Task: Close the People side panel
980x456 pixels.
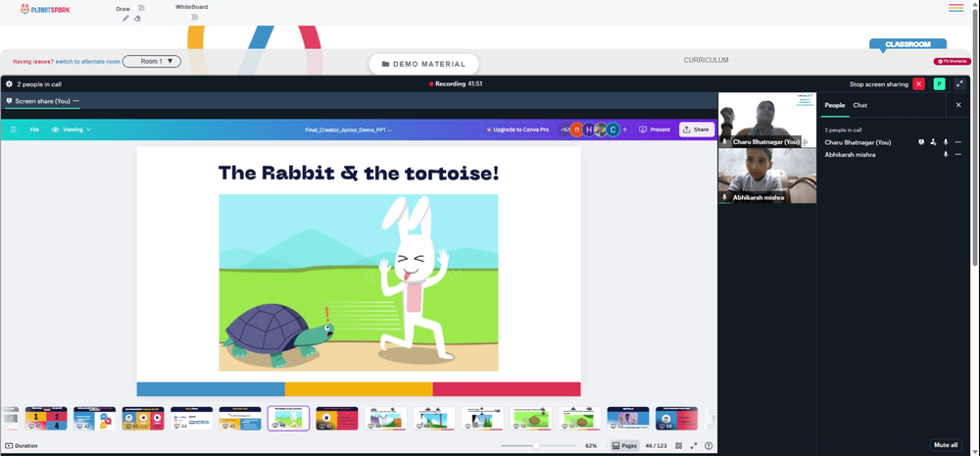Action: 958,105
